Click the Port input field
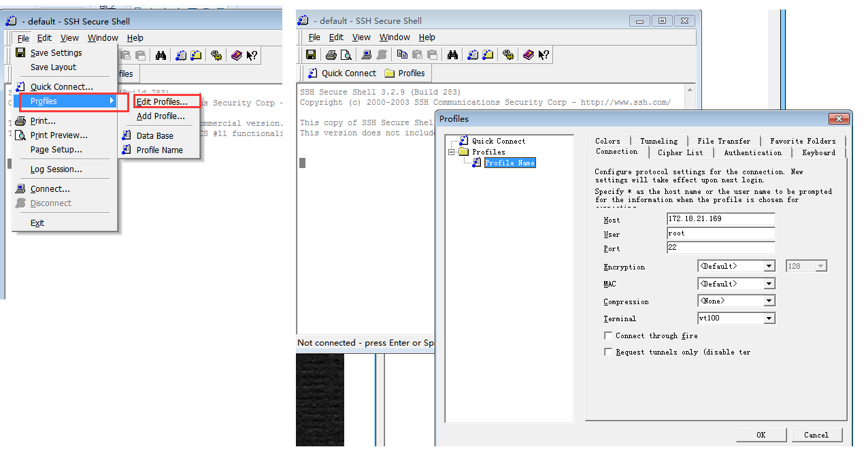868x462 pixels. tap(720, 248)
